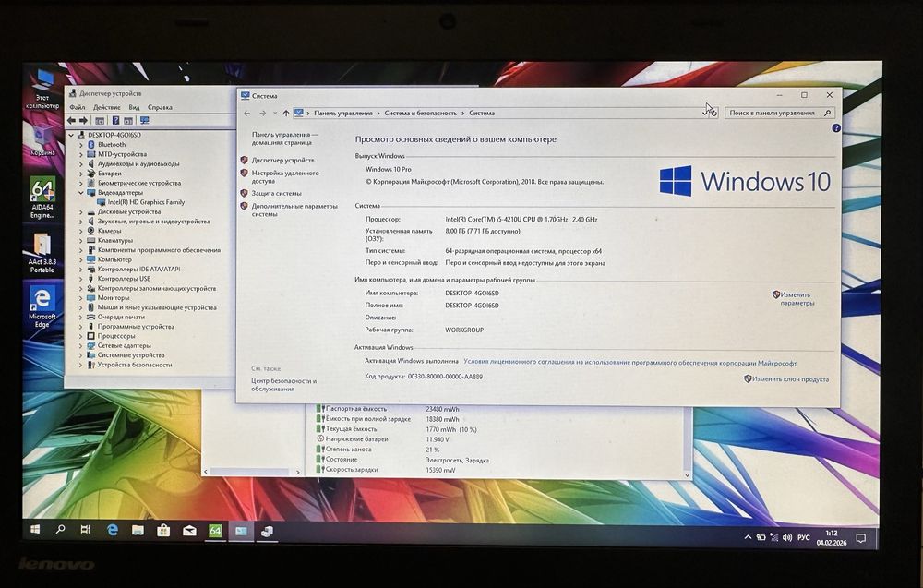The height and width of the screenshot is (588, 923).
Task: Click Система и безопасность in the breadcrumb
Action: [x=420, y=113]
